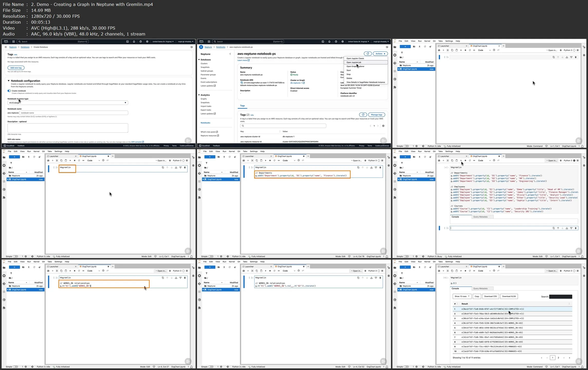Open running kernels sidebar icon in g.E() results frame

pos(395,276)
